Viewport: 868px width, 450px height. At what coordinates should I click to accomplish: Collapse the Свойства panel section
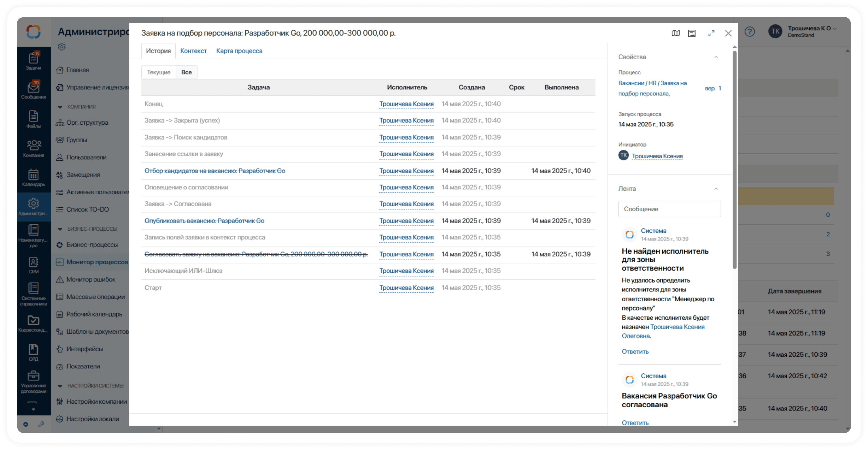[716, 57]
